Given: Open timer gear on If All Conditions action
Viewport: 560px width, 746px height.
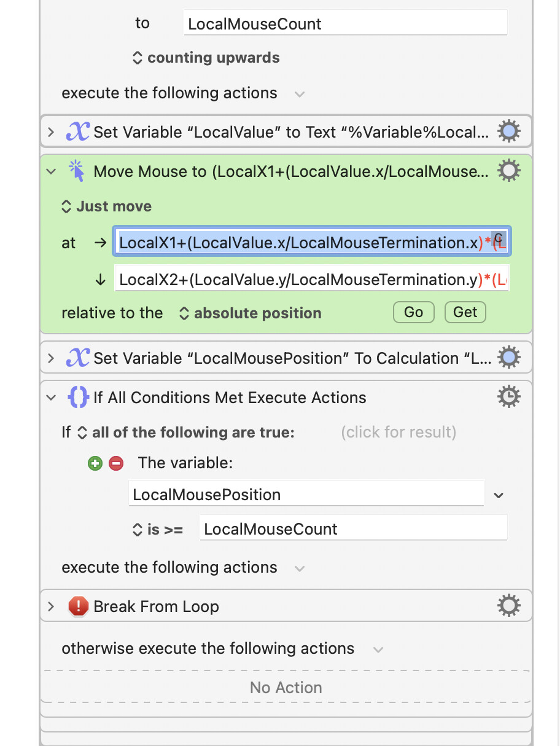Looking at the screenshot, I should 508,398.
